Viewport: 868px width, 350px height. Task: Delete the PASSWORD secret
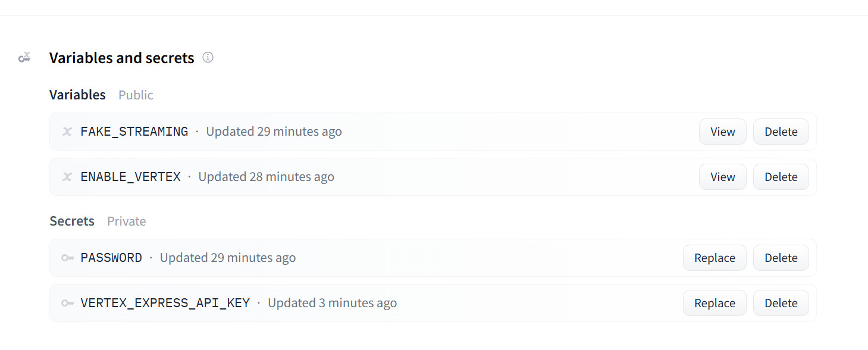pos(781,258)
